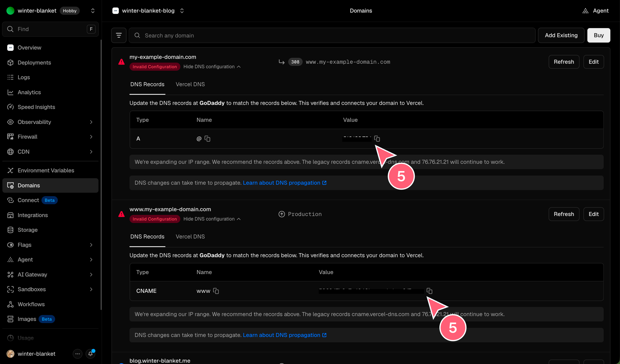620x364 pixels.
Task: Open Environment Variables settings
Action: (x=50, y=170)
